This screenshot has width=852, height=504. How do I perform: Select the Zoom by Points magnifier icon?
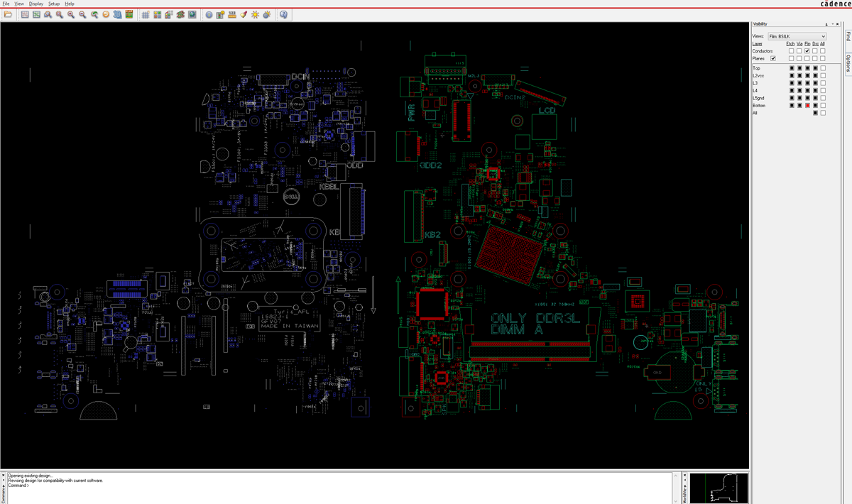pyautogui.click(x=48, y=14)
